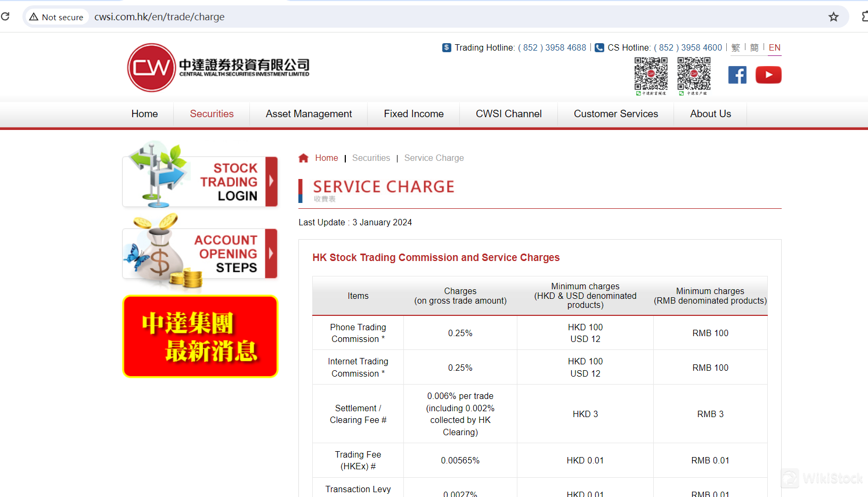The image size is (868, 497).
Task: Open the YouTube channel icon
Action: pos(768,75)
